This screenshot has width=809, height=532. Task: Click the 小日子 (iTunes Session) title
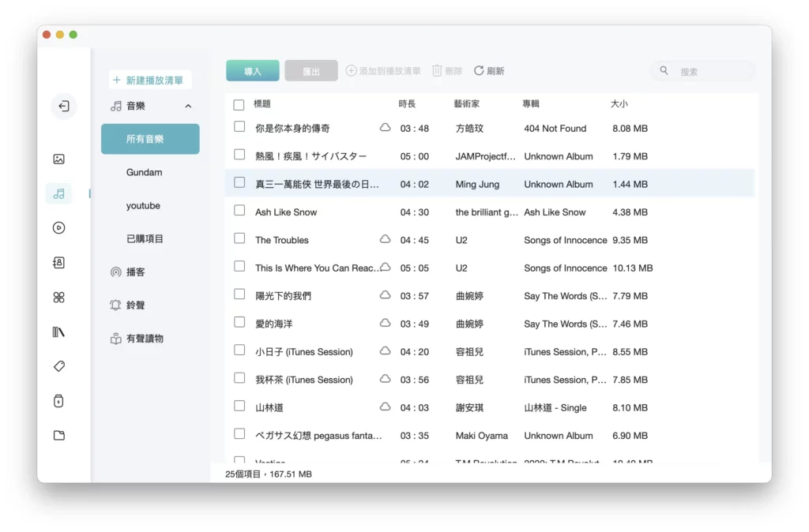304,351
